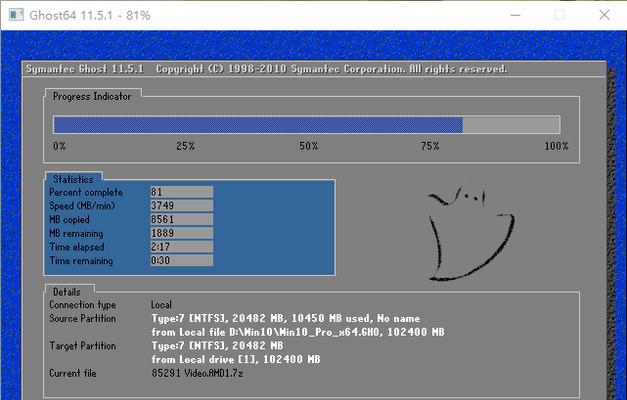
Task: Click the 100% progress scale marker
Action: tap(556, 146)
